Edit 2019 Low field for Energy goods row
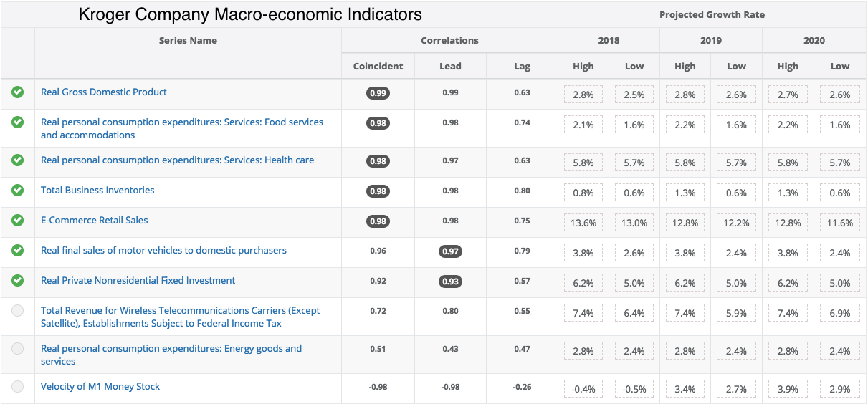The height and width of the screenshot is (404, 868). pos(736,351)
